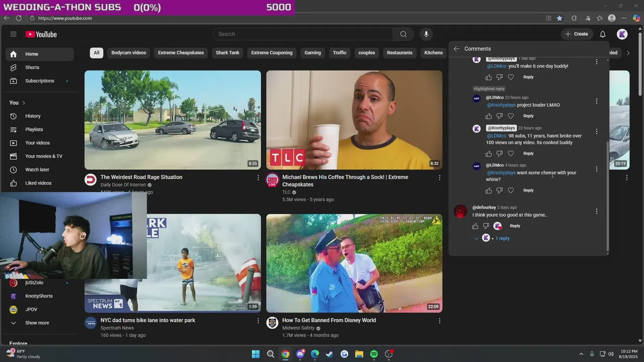644x362 pixels.
Task: Reply to the @defourkey comment
Action: click(515, 226)
